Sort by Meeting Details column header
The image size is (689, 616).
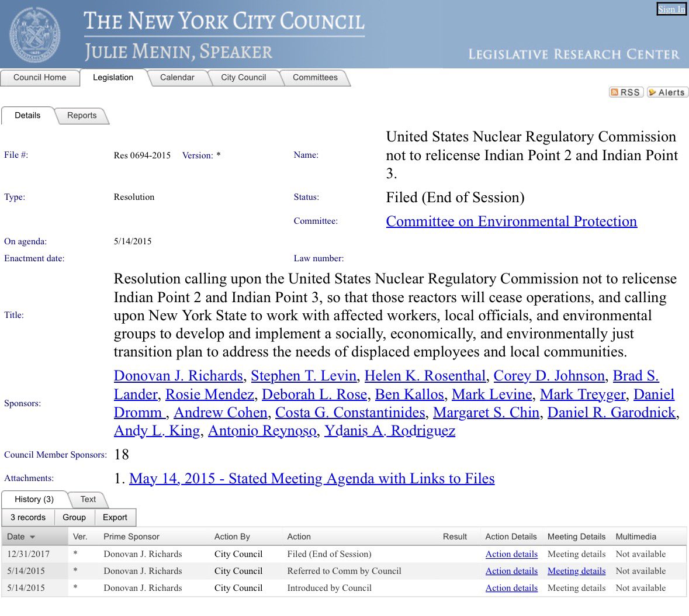(577, 537)
